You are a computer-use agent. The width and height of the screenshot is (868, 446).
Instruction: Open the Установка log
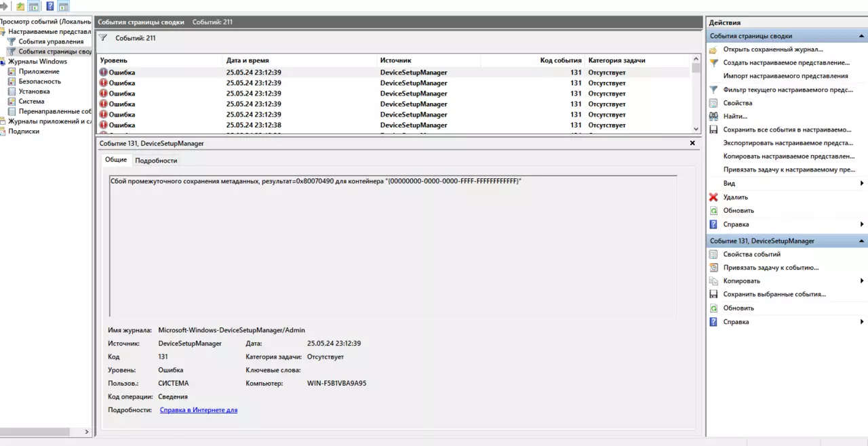click(34, 91)
